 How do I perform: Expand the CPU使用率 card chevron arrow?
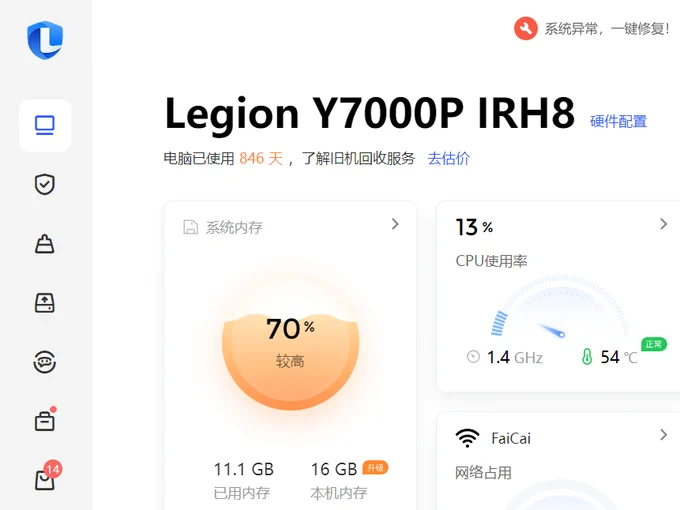(x=663, y=224)
